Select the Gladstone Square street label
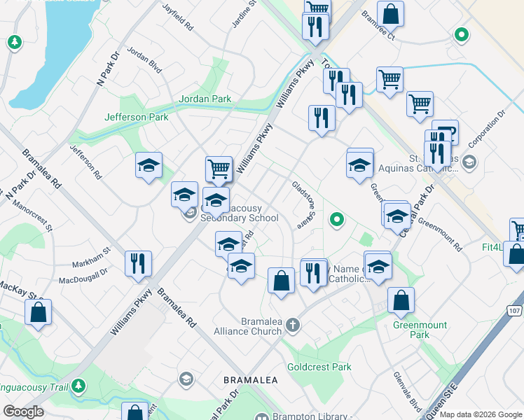This screenshot has width=524, height=420. point(306,204)
